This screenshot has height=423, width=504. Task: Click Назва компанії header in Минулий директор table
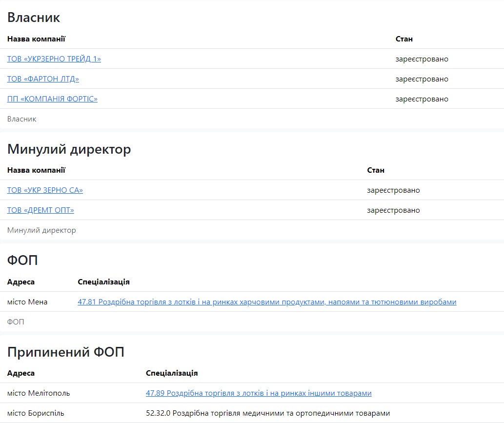[x=36, y=170]
